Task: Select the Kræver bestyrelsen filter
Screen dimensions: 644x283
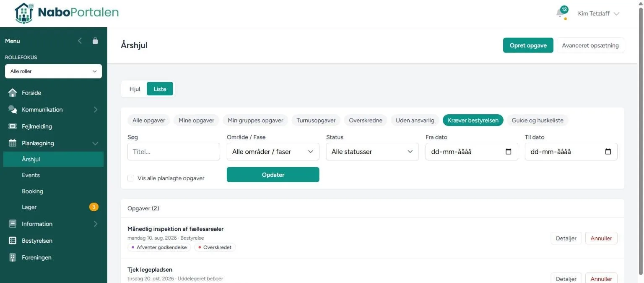Action: tap(473, 121)
